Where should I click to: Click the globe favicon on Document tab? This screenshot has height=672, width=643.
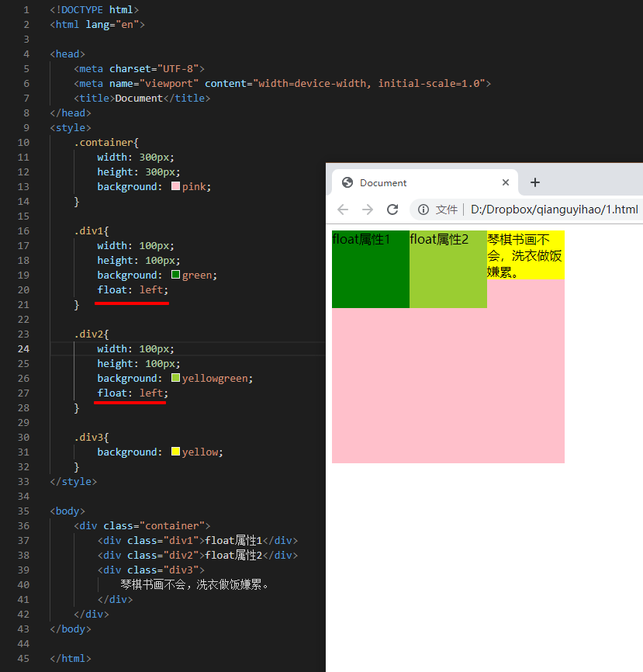[x=347, y=182]
